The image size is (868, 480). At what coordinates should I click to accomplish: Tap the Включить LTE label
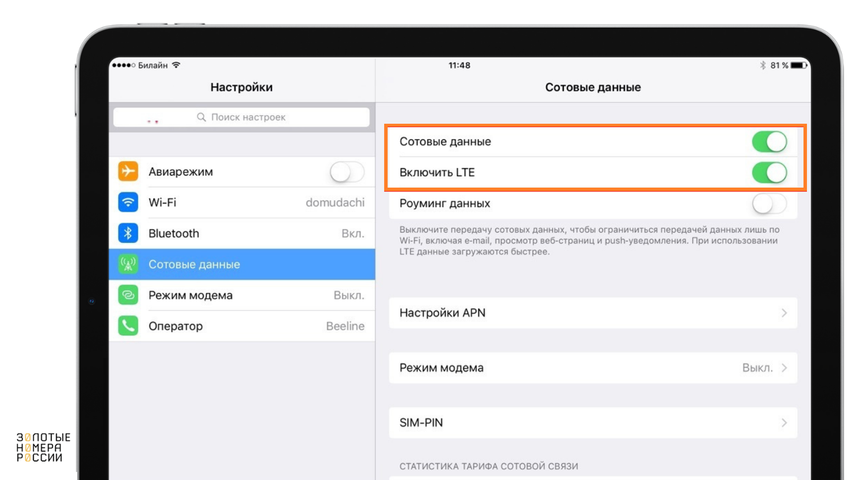(437, 172)
